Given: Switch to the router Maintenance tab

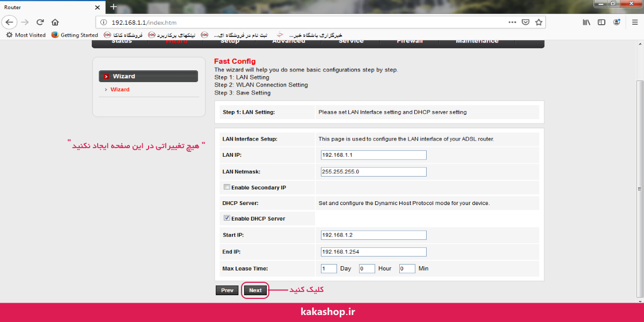Looking at the screenshot, I should point(477,41).
